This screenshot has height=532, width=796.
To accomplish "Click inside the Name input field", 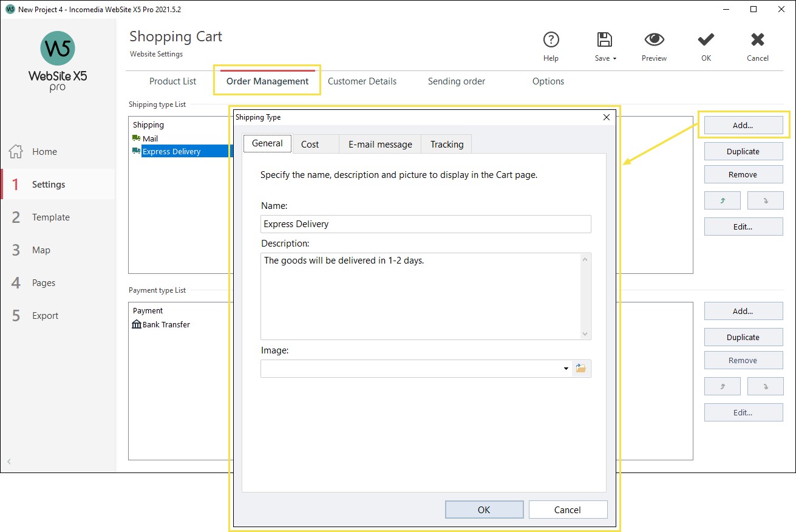I will (x=425, y=224).
